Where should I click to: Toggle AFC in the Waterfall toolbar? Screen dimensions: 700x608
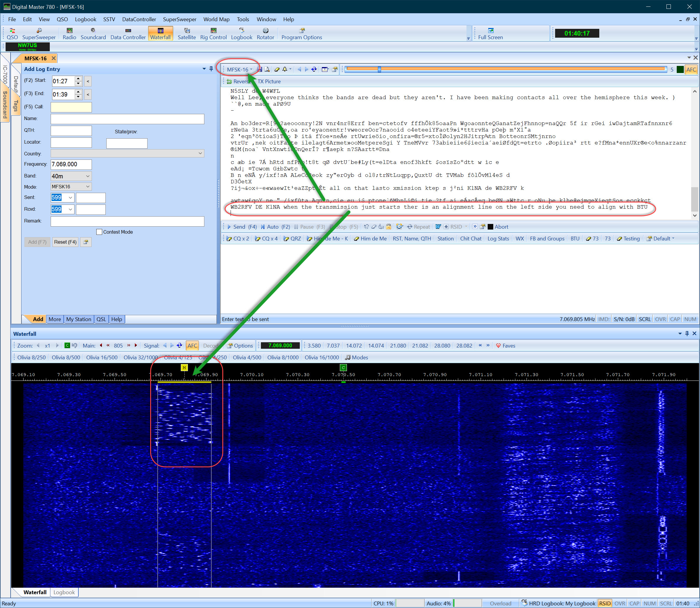pyautogui.click(x=192, y=346)
